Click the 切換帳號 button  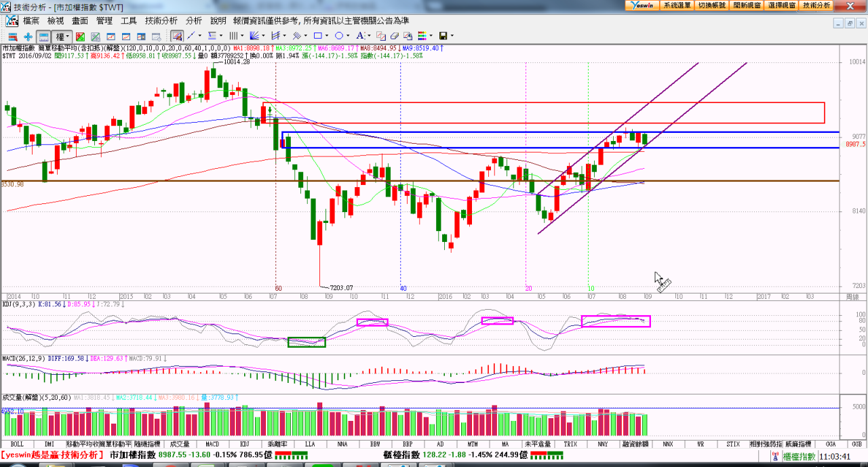point(711,5)
